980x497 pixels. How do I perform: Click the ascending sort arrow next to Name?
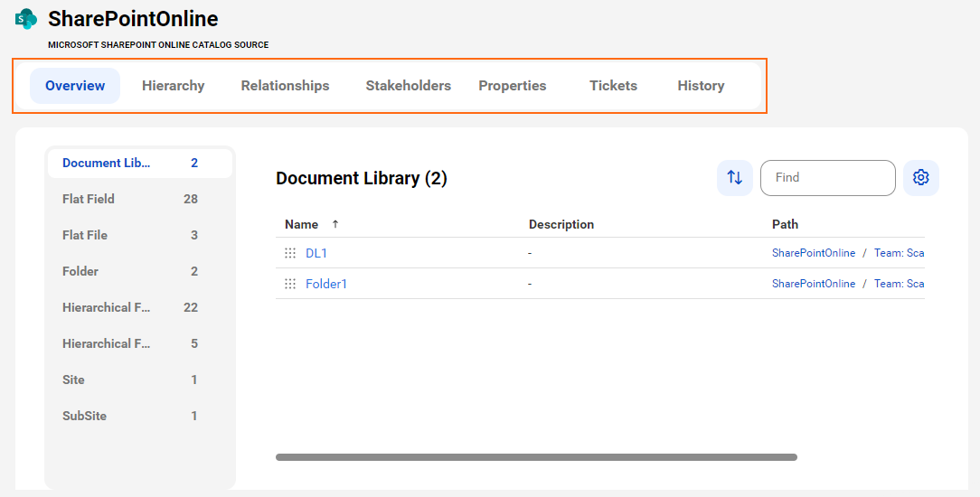[335, 224]
